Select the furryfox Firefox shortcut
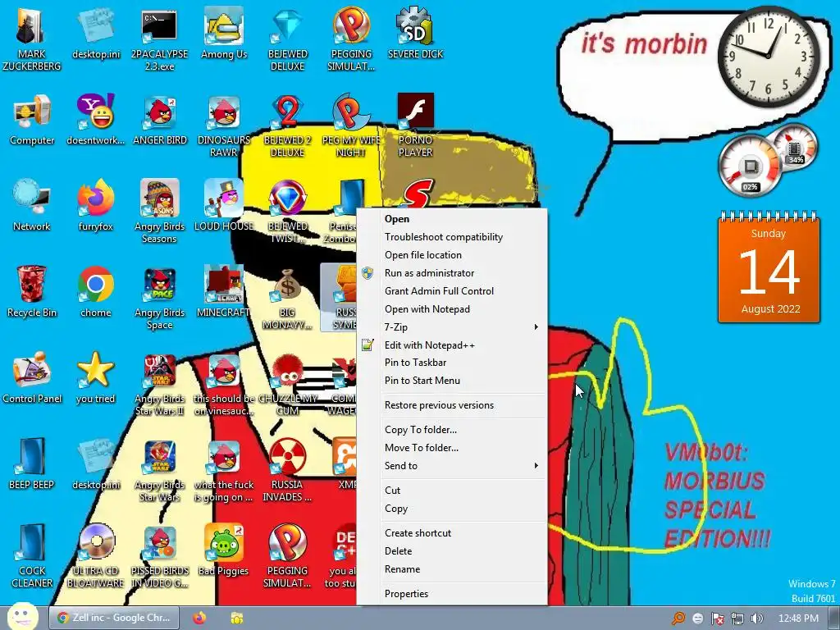The width and height of the screenshot is (840, 630). point(95,206)
